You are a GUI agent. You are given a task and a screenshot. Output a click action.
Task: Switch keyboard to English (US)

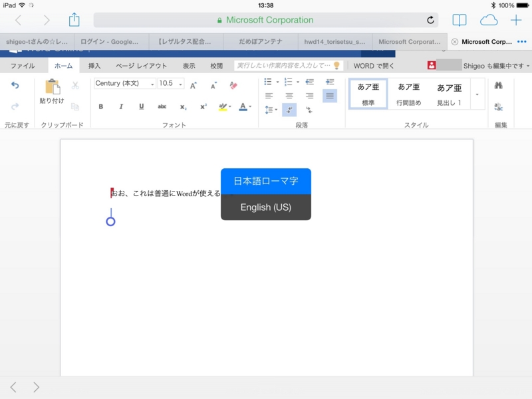[265, 206]
